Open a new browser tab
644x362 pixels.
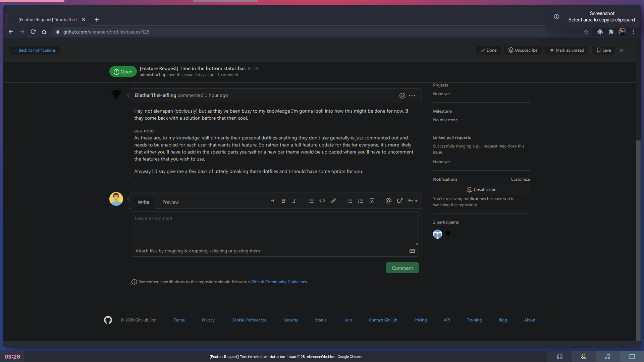click(x=97, y=20)
